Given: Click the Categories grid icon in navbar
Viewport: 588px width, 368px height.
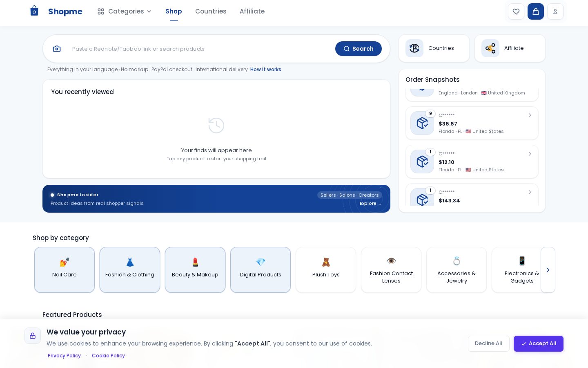Looking at the screenshot, I should 101,11.
